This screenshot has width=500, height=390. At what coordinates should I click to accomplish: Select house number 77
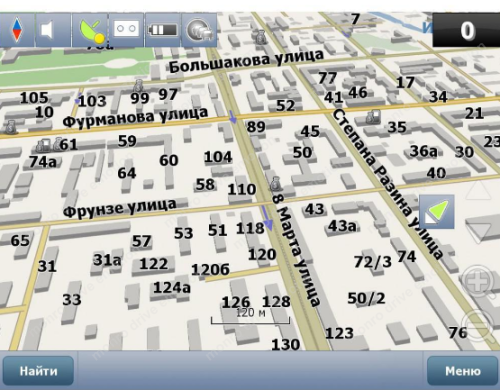(327, 78)
